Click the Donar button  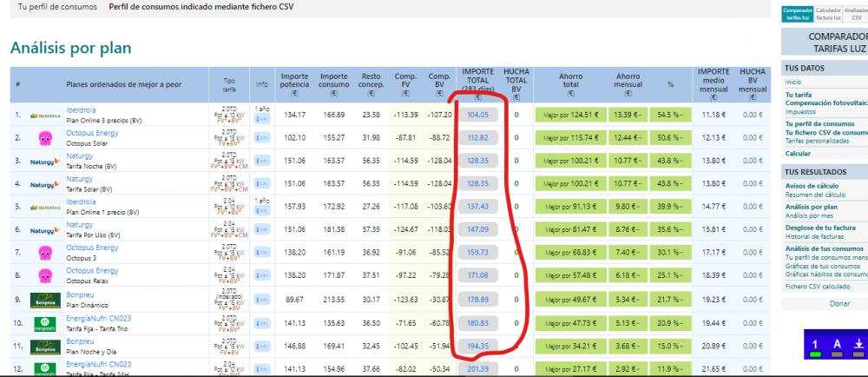pyautogui.click(x=839, y=304)
